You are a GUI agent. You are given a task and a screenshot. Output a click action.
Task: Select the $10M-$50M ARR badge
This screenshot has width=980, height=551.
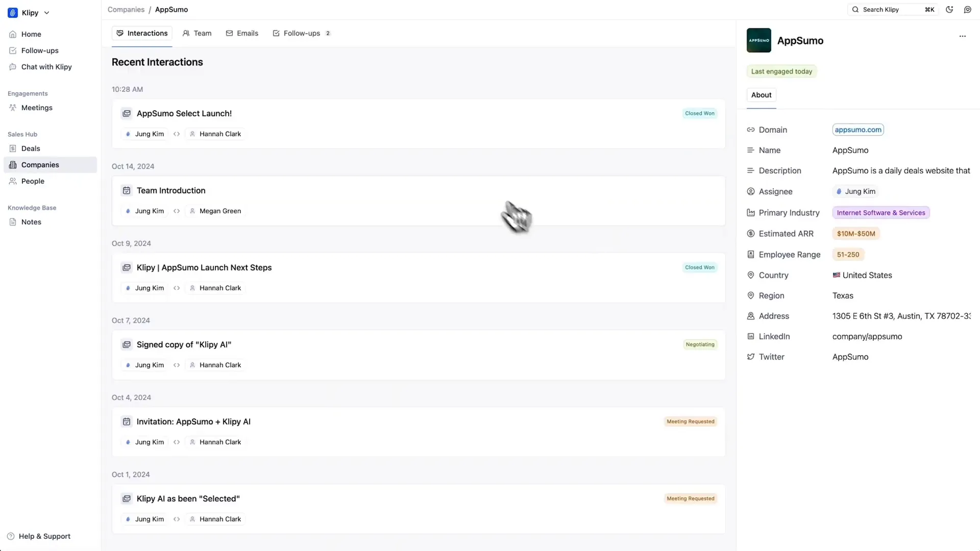coord(856,234)
